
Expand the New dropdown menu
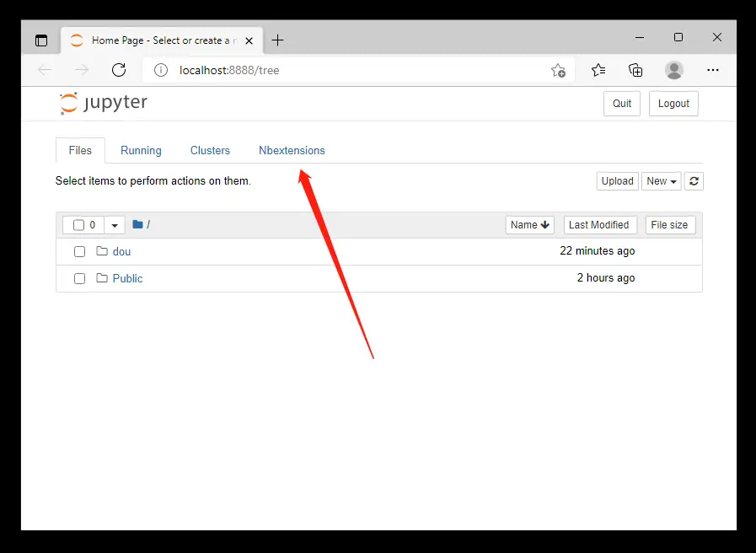(x=661, y=181)
